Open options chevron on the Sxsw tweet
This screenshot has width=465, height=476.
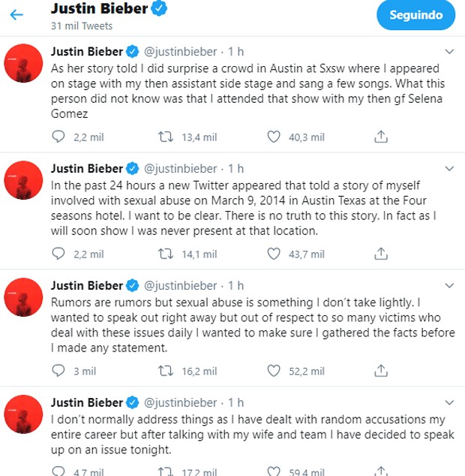coord(449,52)
